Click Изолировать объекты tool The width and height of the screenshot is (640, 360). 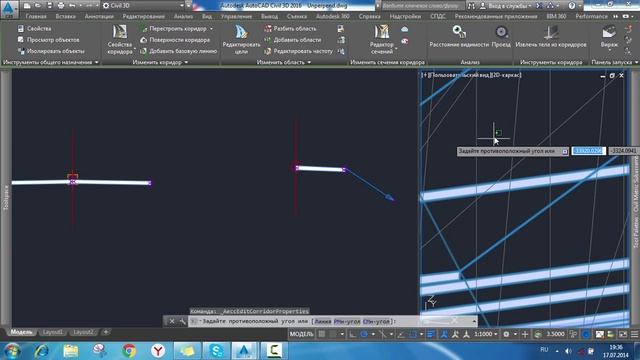pyautogui.click(x=51, y=51)
